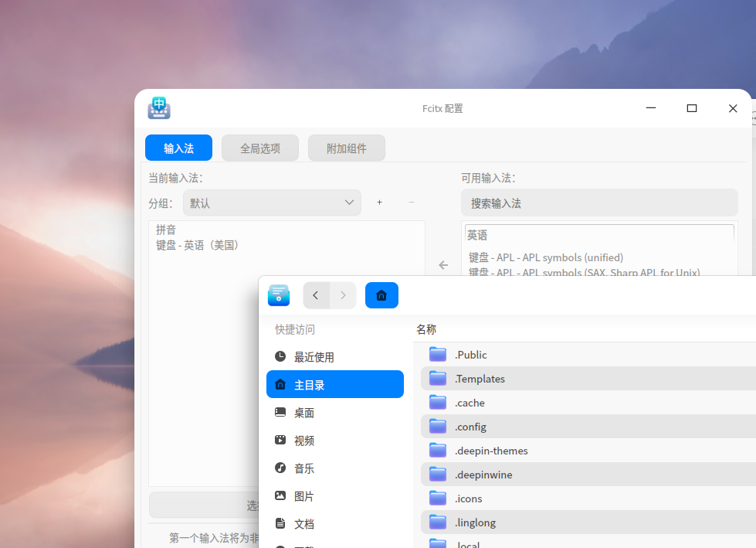
Task: Click the desktop icon beside 桌面
Action: (x=280, y=412)
